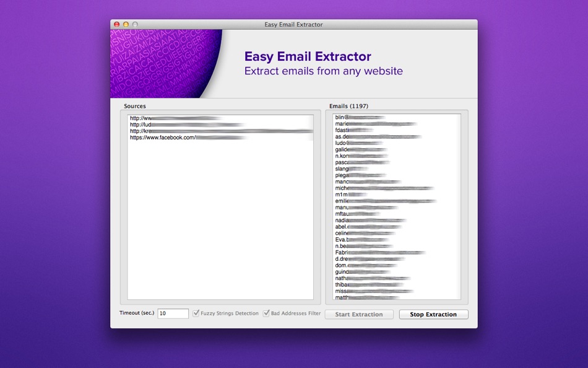588x368 pixels.
Task: Select the email row starting with natha
Action: [x=397, y=278]
